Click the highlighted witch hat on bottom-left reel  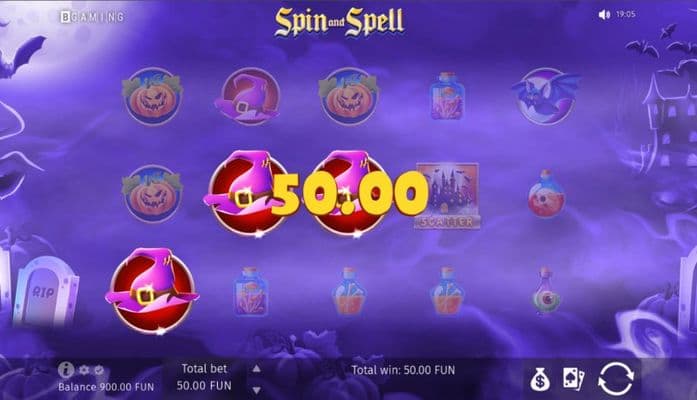coord(152,292)
